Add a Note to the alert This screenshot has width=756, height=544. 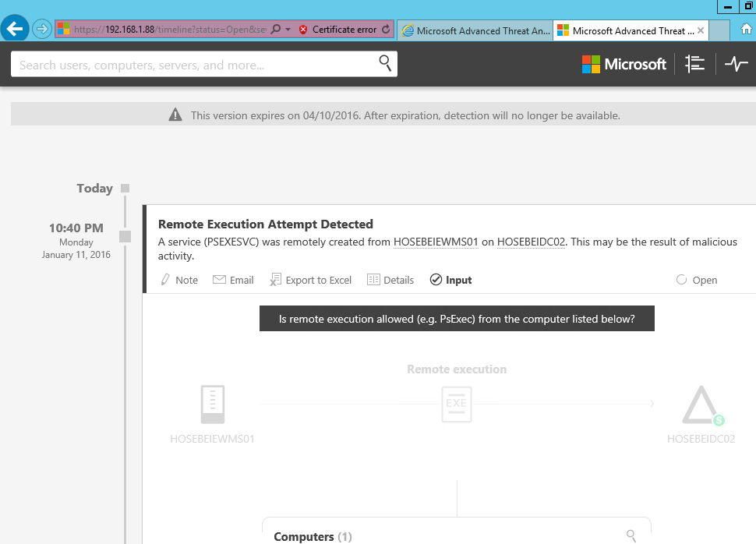point(179,280)
